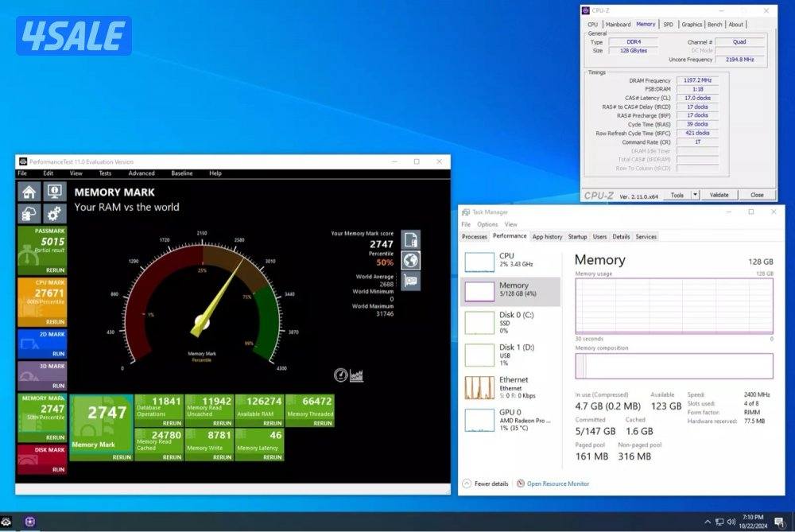Click the hardware component icon below globe
This screenshot has height=532, width=795.
click(x=410, y=281)
